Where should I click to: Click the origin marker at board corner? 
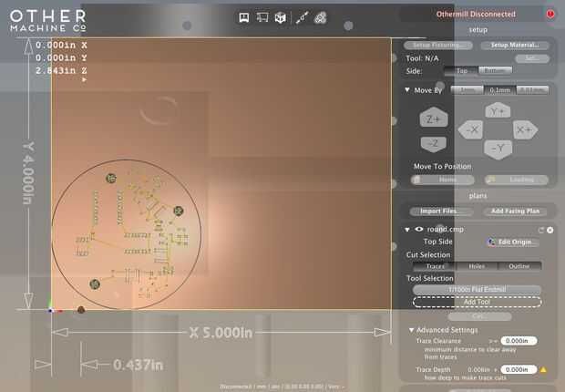(x=51, y=310)
